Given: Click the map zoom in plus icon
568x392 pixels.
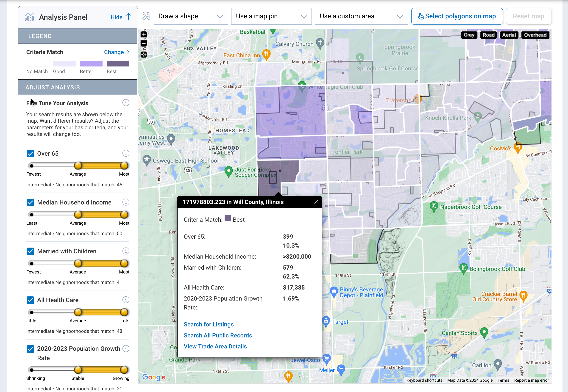Looking at the screenshot, I should click(x=144, y=35).
